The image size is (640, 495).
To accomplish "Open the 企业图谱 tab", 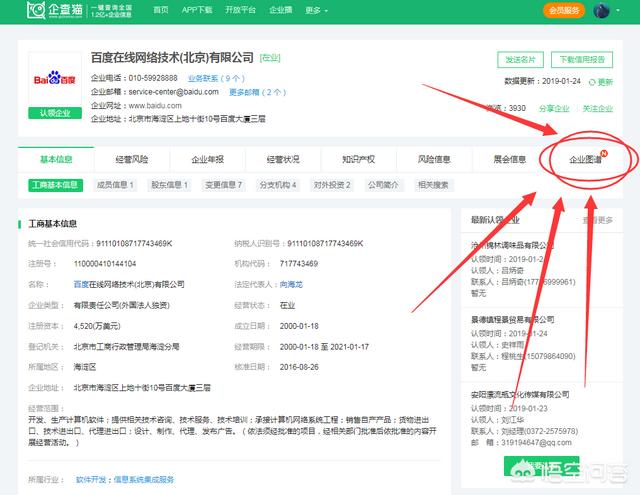I will tap(585, 160).
